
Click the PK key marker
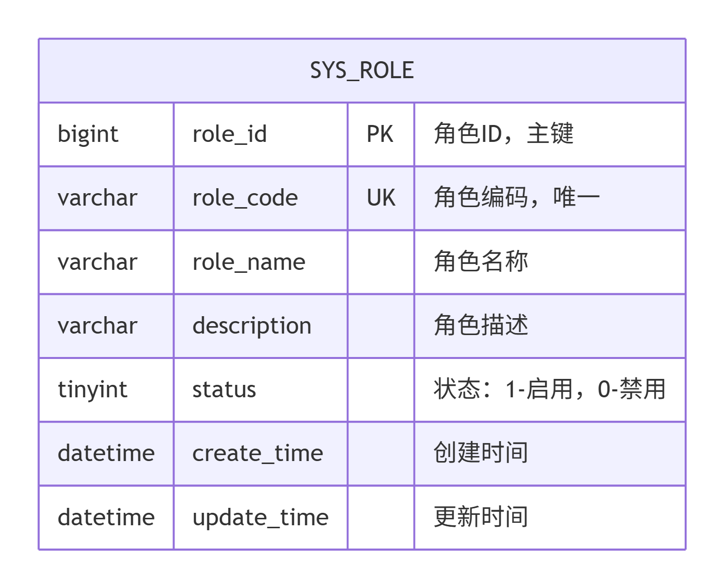tap(381, 134)
